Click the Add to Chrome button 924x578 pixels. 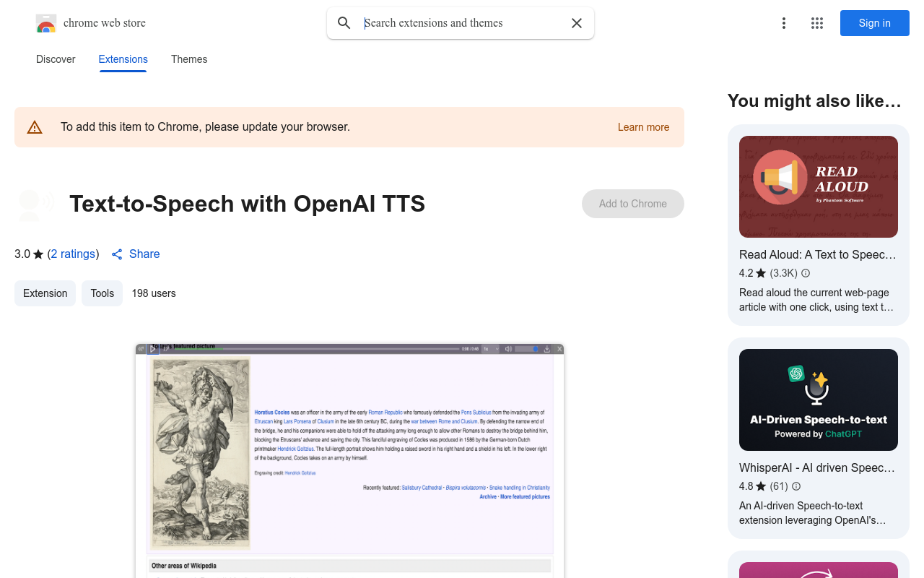tap(633, 204)
